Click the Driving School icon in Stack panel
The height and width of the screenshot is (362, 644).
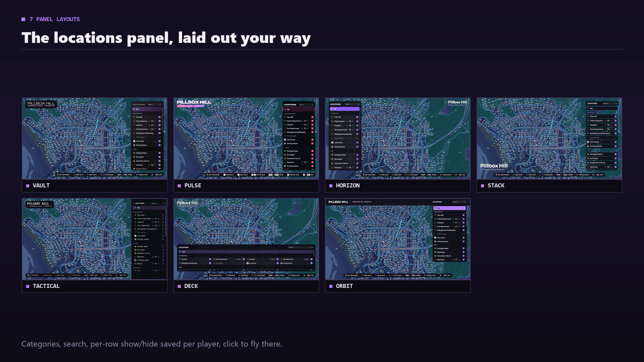coord(588,146)
